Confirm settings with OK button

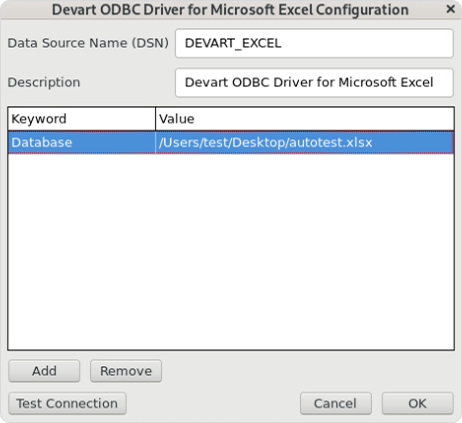pyautogui.click(x=418, y=403)
